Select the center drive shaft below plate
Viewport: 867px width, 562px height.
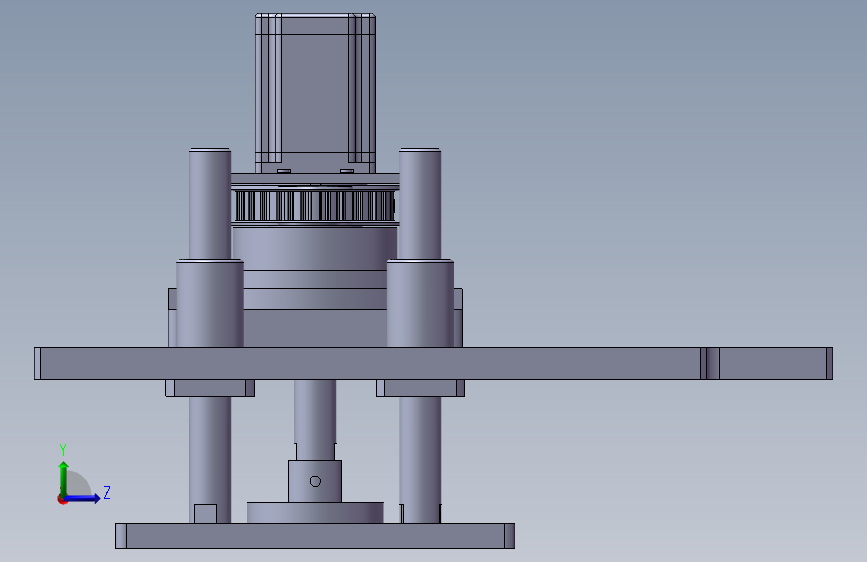315,412
